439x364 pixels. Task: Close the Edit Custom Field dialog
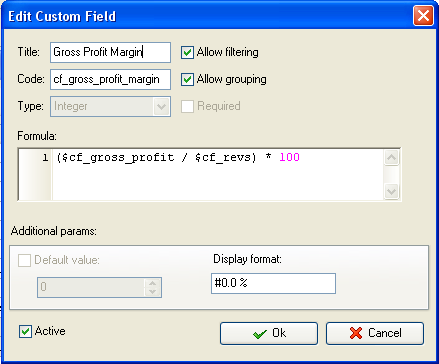[423, 16]
